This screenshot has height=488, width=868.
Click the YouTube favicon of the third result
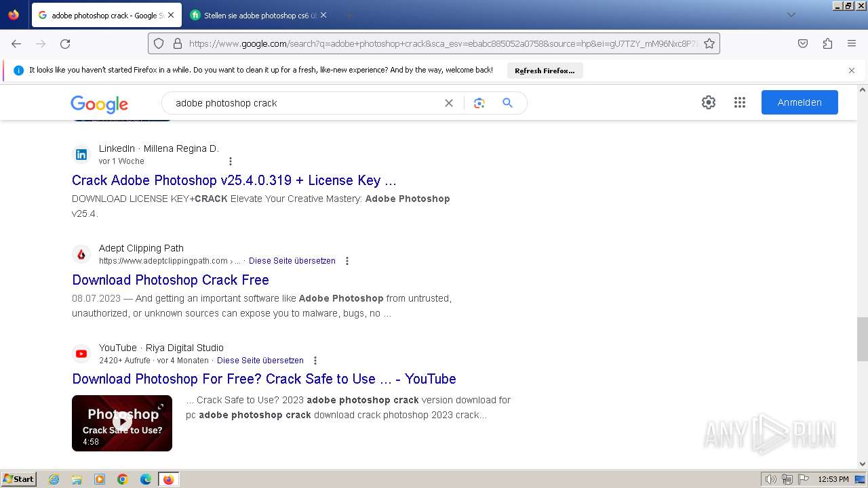(81, 354)
